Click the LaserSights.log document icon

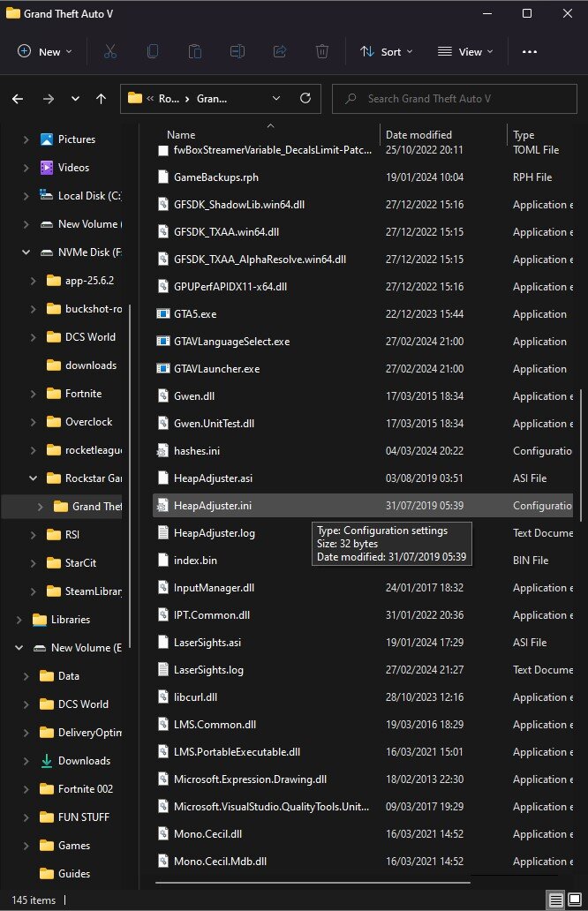(163, 669)
